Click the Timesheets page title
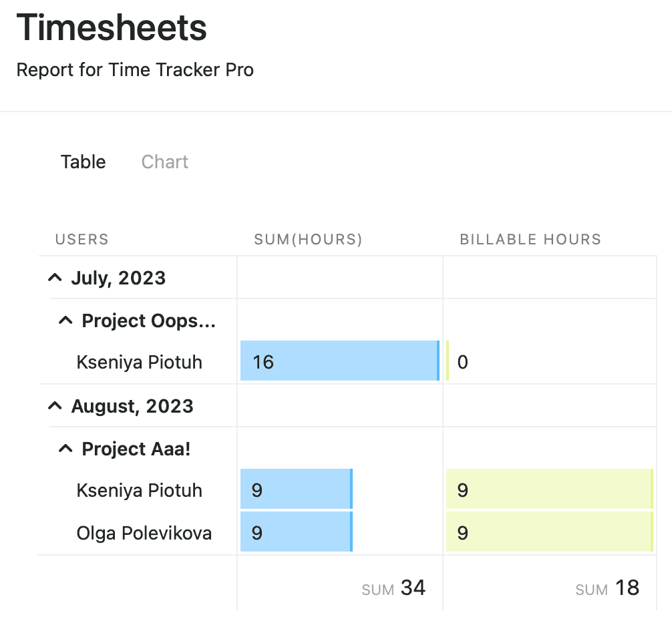The image size is (672, 625). [x=112, y=28]
